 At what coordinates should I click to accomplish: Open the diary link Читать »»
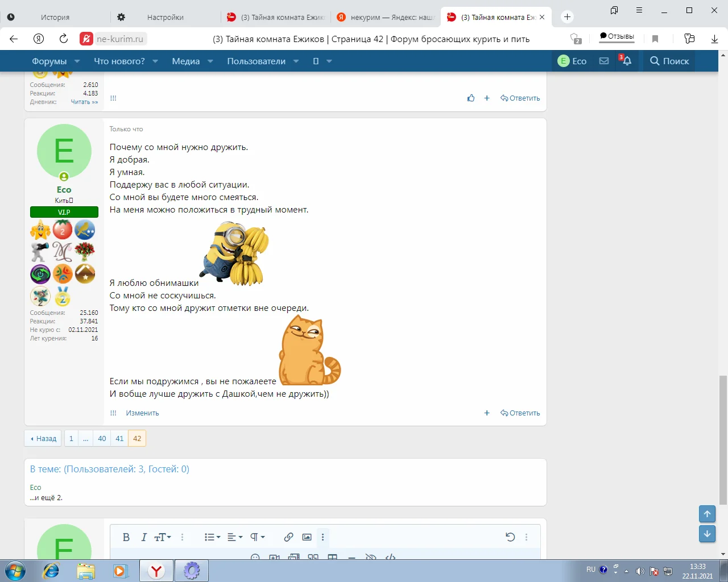click(x=84, y=102)
